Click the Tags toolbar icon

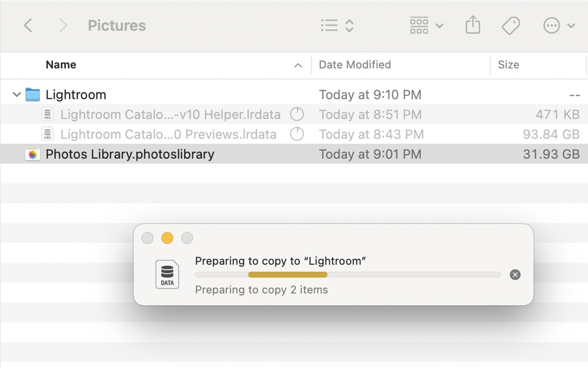(511, 26)
